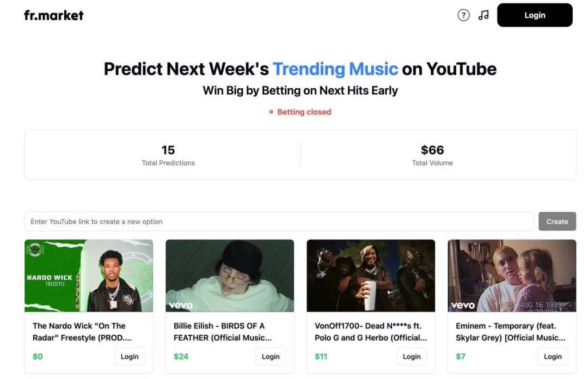Click the VonOff1700 Dead song title
This screenshot has width=588, height=379.
click(371, 332)
